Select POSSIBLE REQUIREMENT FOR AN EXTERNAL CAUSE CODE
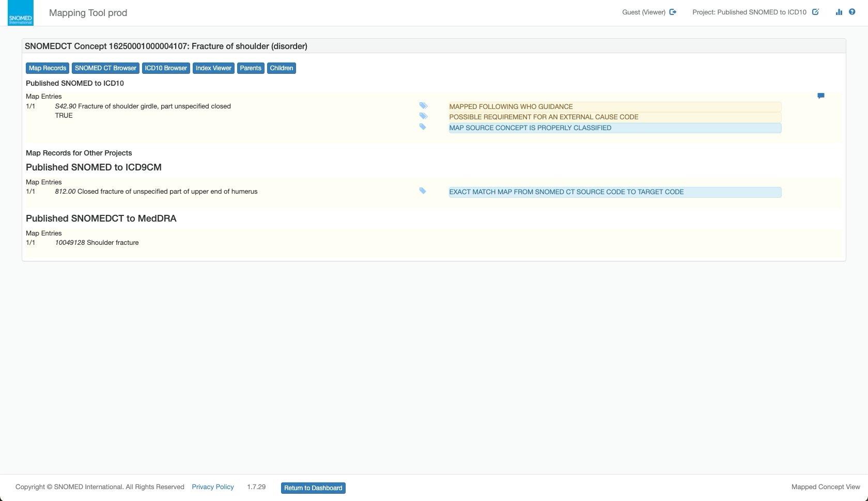868x501 pixels. 615,117
